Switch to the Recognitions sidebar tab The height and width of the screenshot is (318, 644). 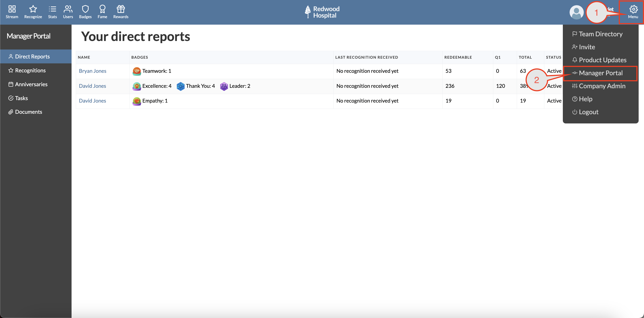pos(30,70)
